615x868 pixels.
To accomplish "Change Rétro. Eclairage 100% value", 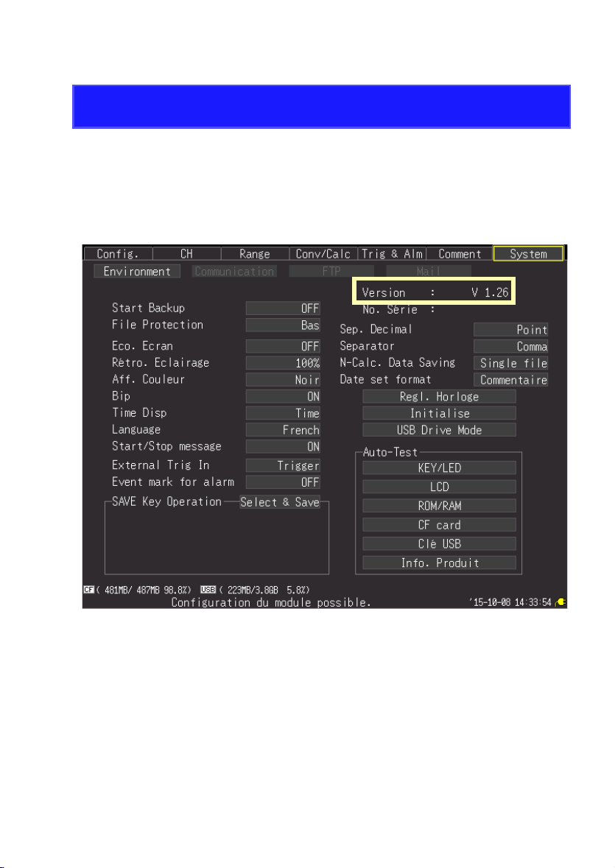I will [283, 363].
